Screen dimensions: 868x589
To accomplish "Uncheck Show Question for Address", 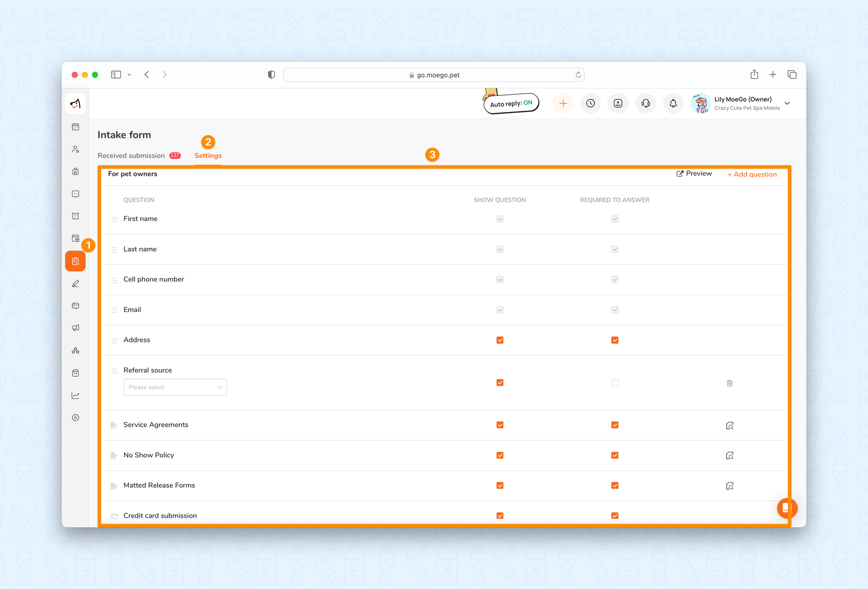I will pyautogui.click(x=500, y=340).
